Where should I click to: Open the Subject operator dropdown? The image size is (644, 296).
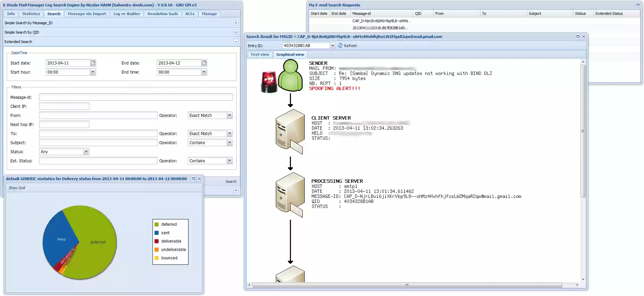(x=230, y=142)
